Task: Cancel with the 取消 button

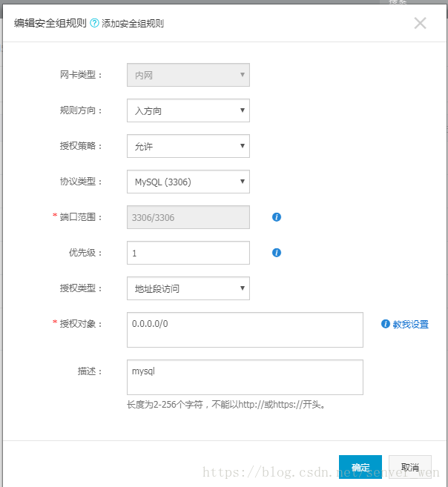Action: [410, 467]
